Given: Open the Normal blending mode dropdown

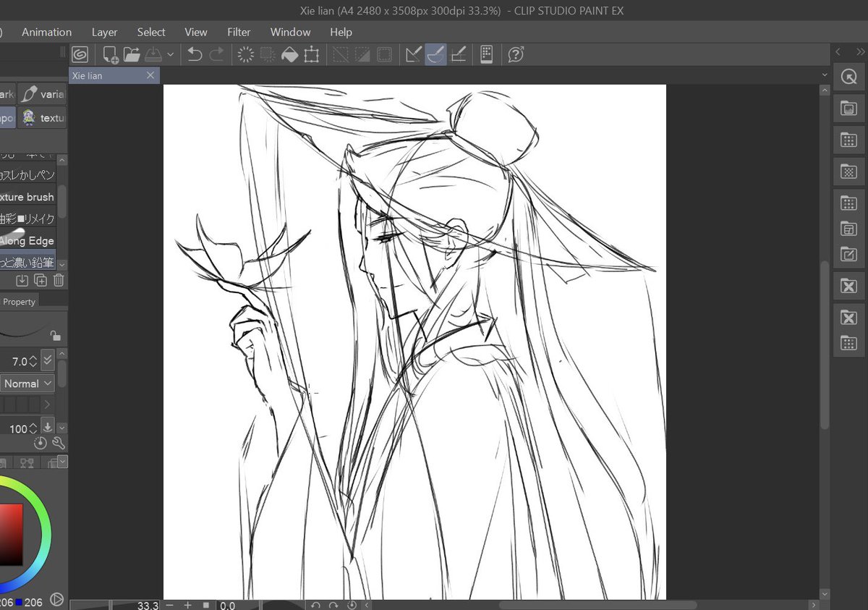Looking at the screenshot, I should (27, 384).
